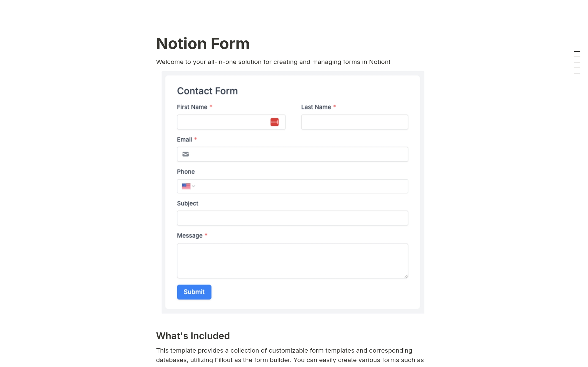Select the third page outline marker
This screenshot has width=588, height=367.
[577, 62]
